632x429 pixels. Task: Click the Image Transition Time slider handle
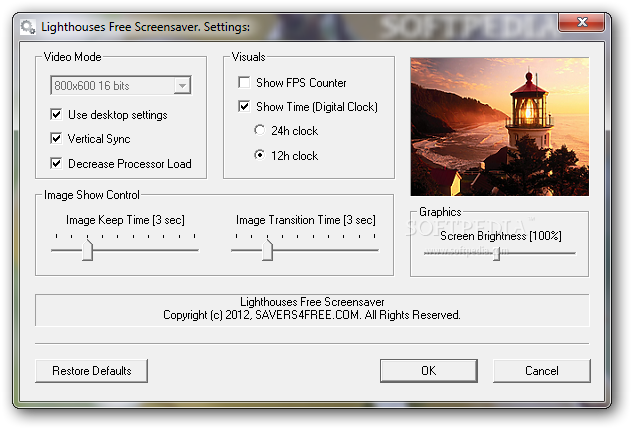[268, 250]
